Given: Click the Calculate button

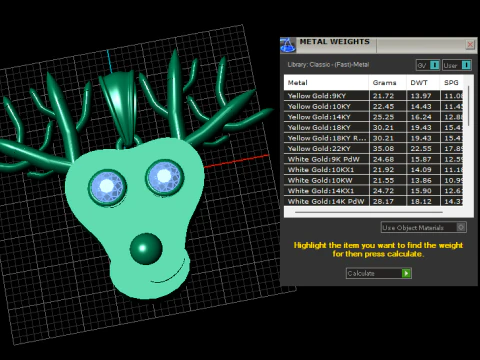Looking at the screenshot, I should [x=378, y=273].
